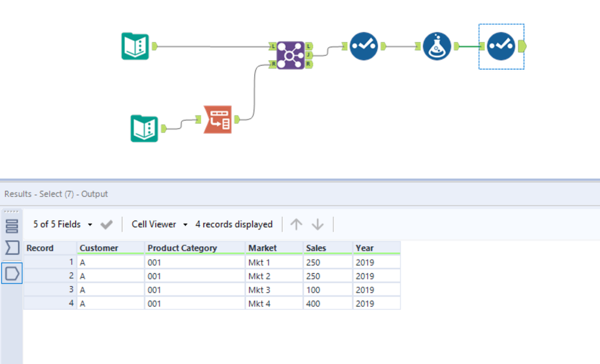Select the Sales value 100 cell
Screen dimensions: 600x364
tap(328, 290)
